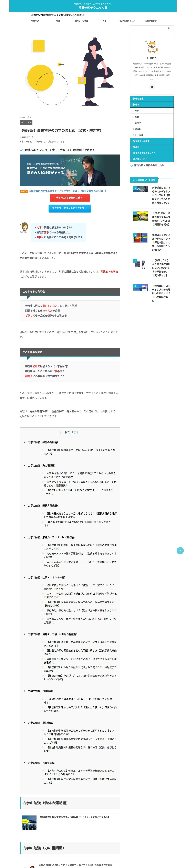Open 物理 in top navigation

[58, 21]
